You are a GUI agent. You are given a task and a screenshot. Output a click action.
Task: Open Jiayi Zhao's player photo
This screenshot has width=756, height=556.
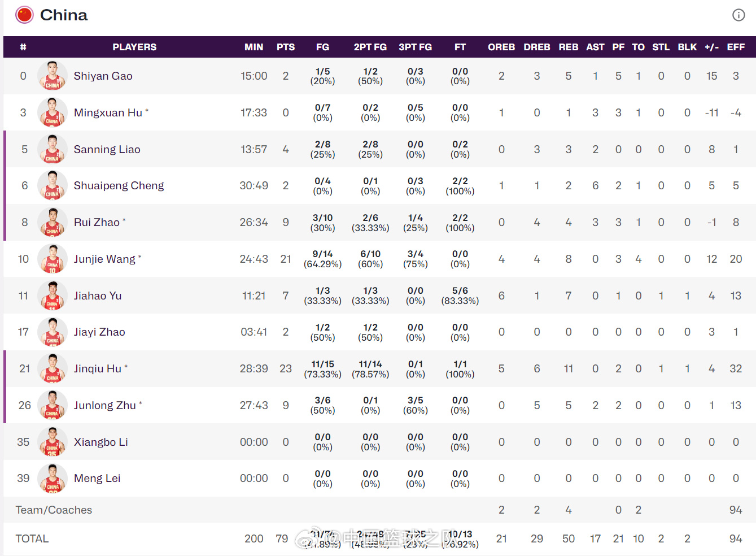click(52, 332)
